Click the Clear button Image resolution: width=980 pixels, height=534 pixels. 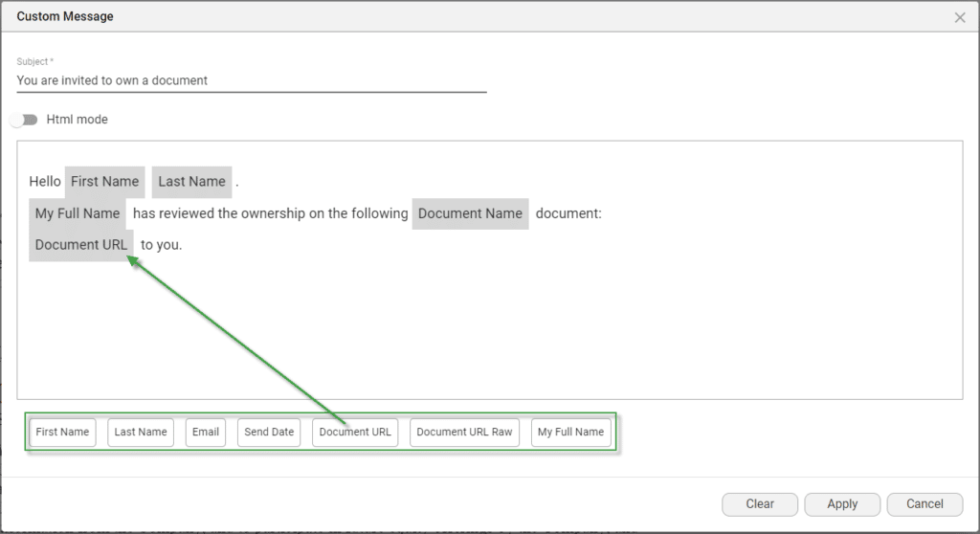click(x=760, y=503)
